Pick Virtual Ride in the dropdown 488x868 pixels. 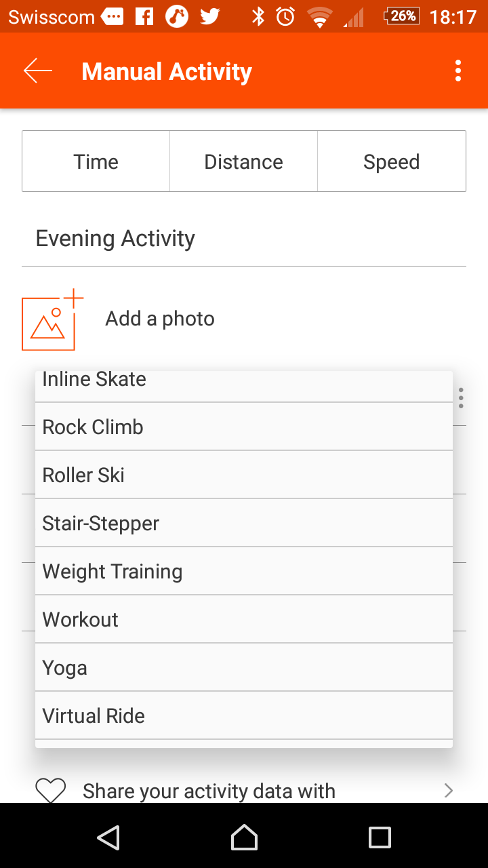click(x=244, y=715)
